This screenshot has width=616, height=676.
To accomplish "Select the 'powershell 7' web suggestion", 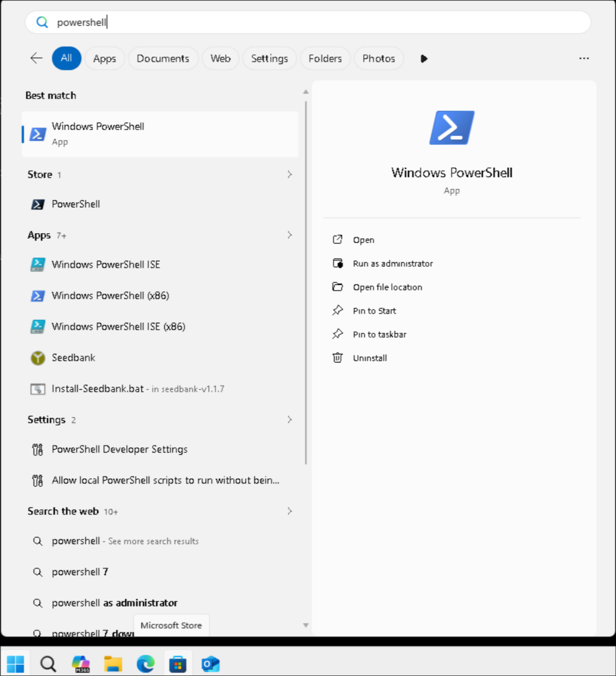I will tap(160, 572).
